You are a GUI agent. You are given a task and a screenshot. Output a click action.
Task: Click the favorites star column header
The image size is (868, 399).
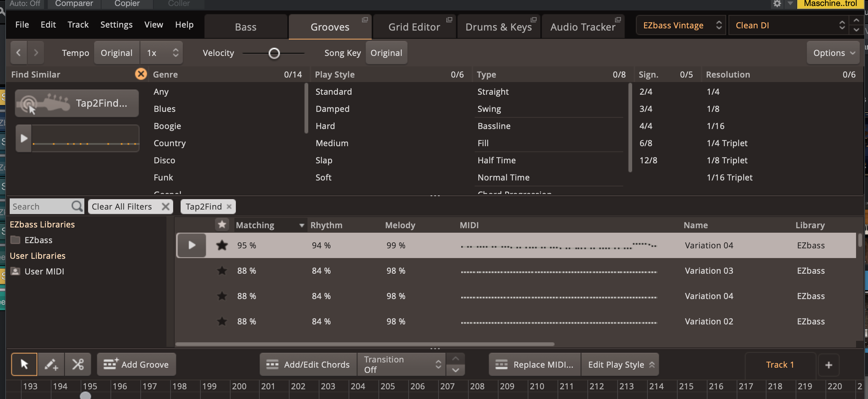(x=222, y=225)
